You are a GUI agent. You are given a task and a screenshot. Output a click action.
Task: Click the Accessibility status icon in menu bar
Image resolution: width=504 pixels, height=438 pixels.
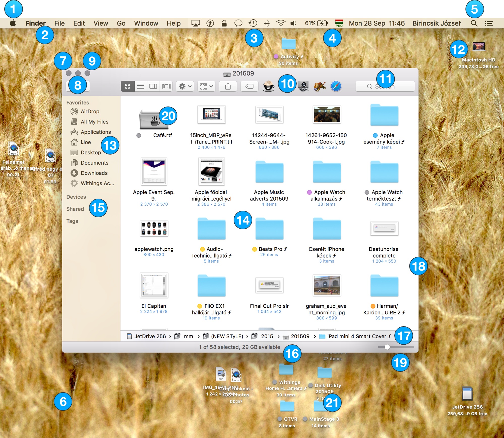click(210, 23)
